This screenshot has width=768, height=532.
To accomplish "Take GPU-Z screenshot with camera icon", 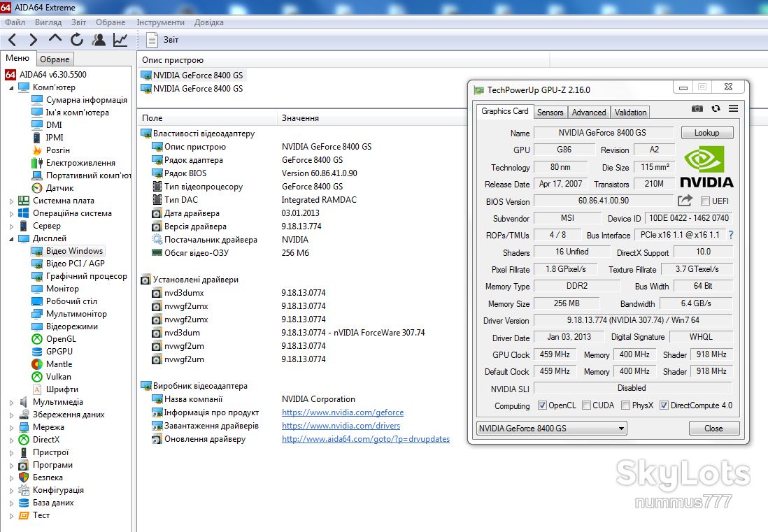I will tap(697, 108).
